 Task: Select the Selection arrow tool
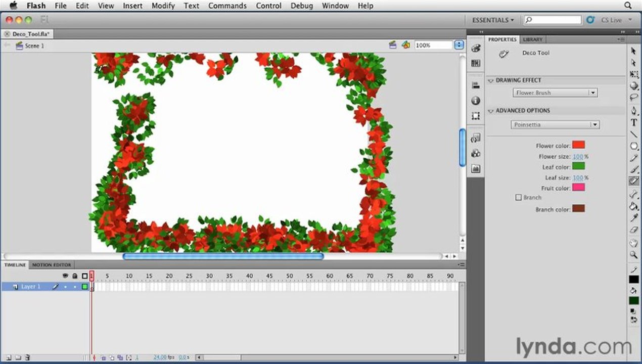click(633, 51)
